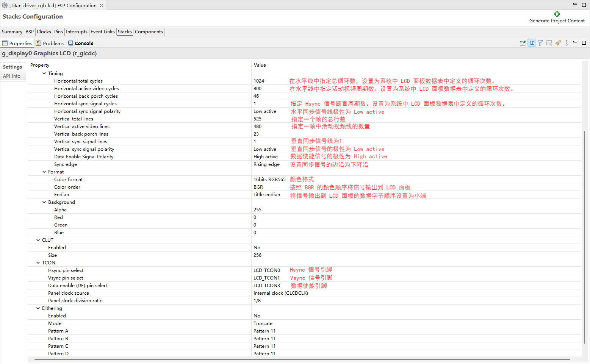Screen dimensions: 590x364
Task: Collapse the TCON property group
Action: 38,263
